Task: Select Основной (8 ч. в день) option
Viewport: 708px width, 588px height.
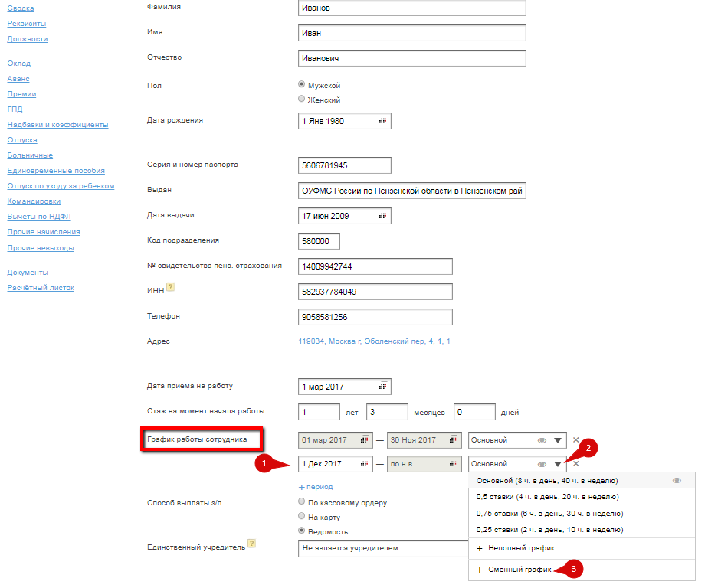Action: point(582,481)
